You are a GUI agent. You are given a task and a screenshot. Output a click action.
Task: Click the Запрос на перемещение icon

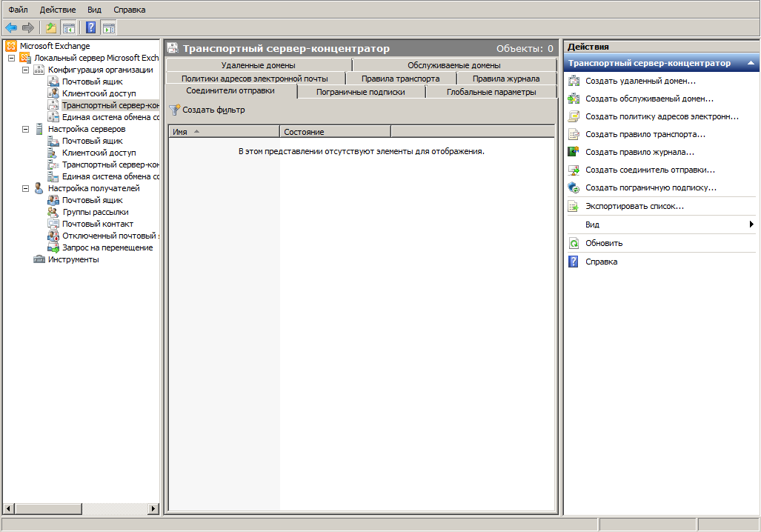click(53, 247)
